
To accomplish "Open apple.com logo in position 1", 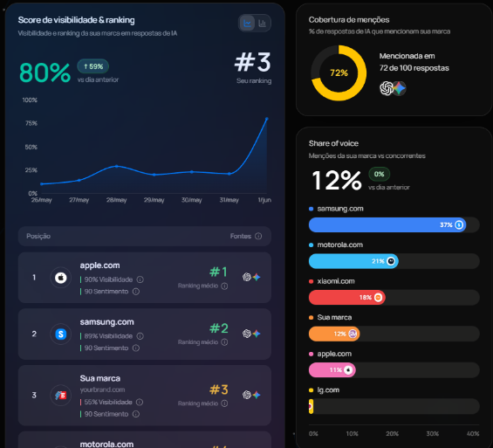I will pos(61,278).
